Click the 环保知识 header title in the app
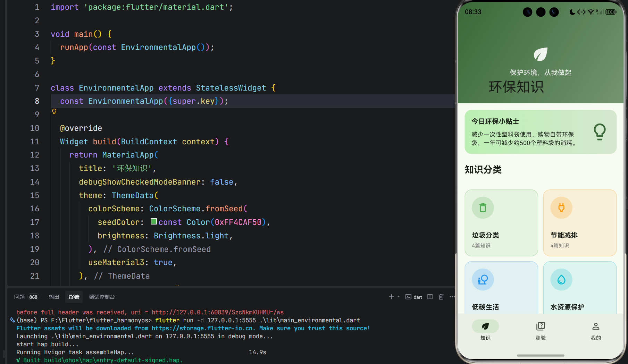Viewport: 628px width, 364px height. click(516, 87)
